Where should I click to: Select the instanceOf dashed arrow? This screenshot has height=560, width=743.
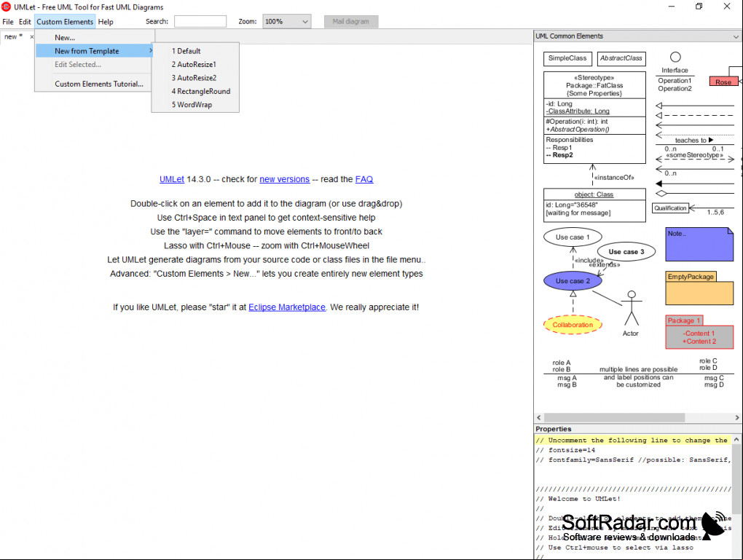pos(592,176)
